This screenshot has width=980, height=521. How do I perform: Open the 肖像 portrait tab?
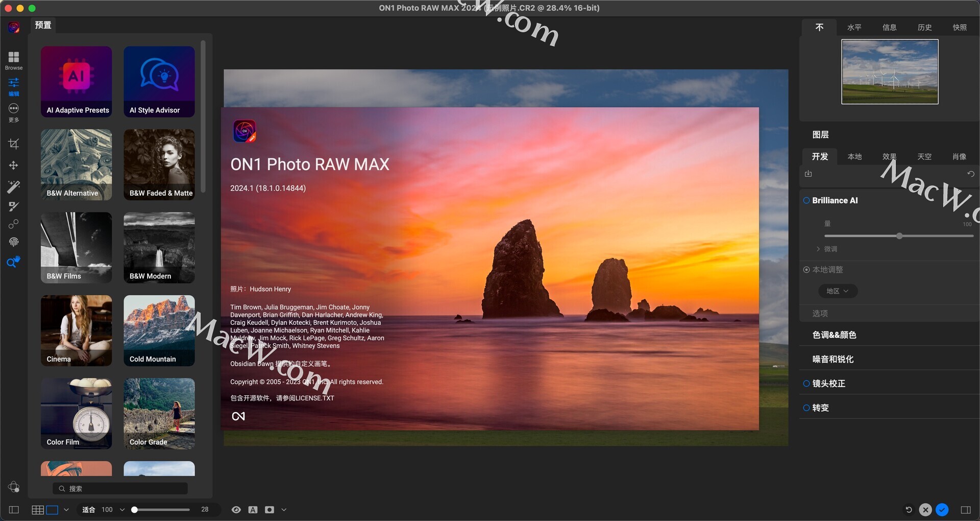[x=959, y=156]
